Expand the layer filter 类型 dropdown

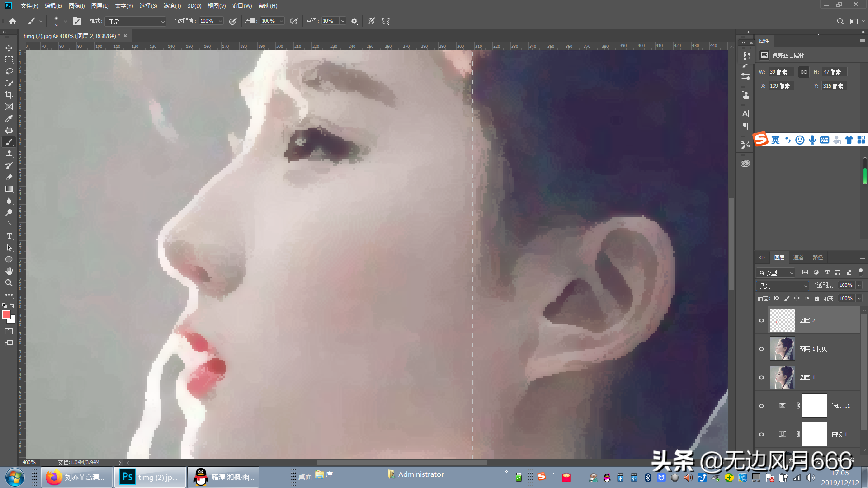click(776, 272)
